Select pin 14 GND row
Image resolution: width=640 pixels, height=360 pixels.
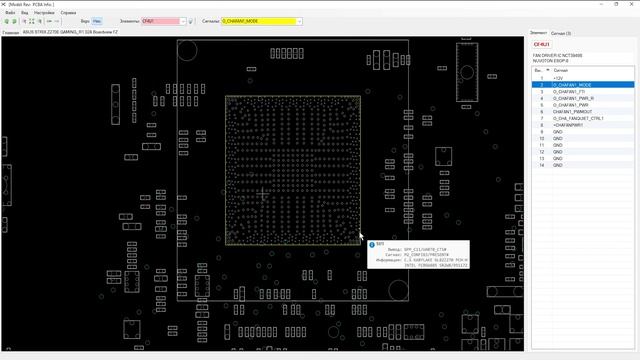point(583,165)
